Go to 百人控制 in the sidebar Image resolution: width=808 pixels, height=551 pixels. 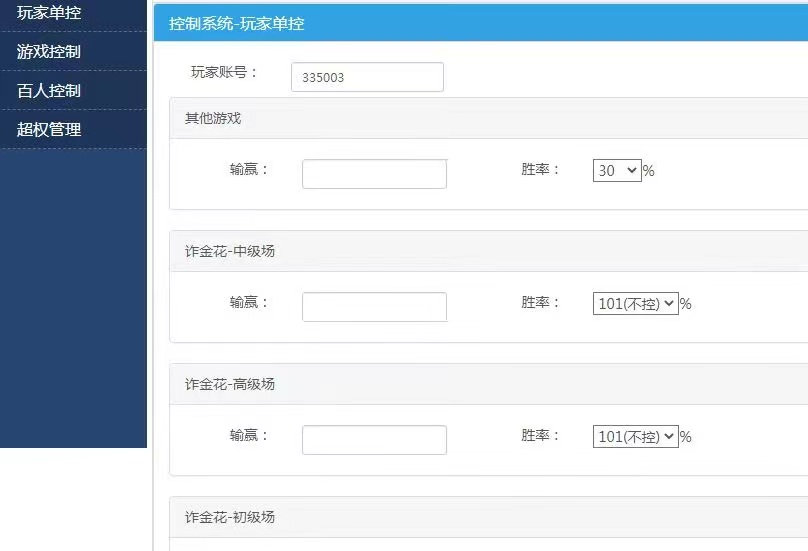click(49, 90)
